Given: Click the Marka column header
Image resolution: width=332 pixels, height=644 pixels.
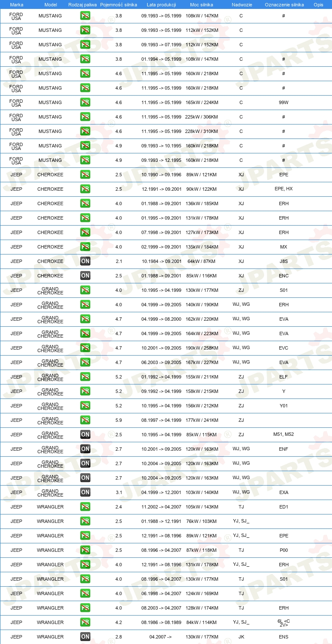Looking at the screenshot, I should point(17,5).
